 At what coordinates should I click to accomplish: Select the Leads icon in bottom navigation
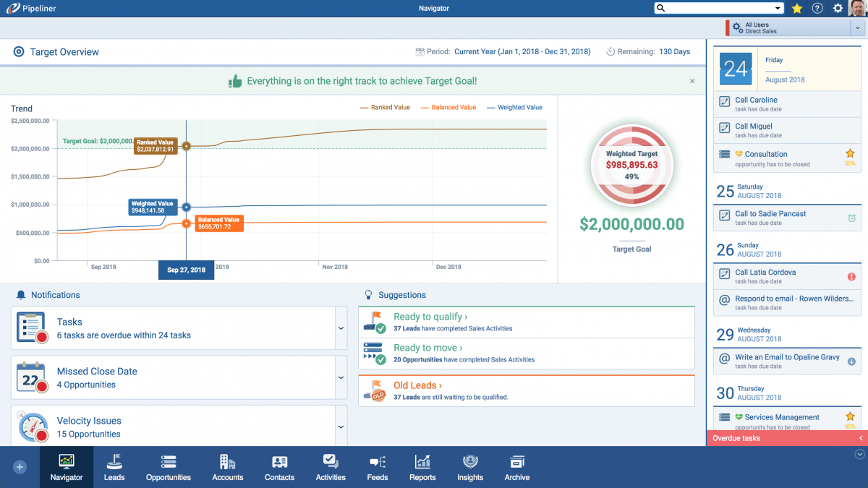point(114,467)
